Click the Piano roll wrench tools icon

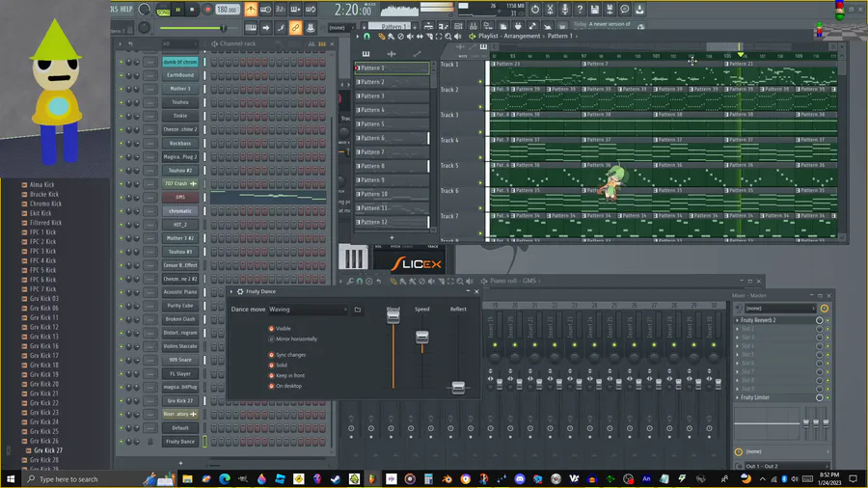(350, 281)
